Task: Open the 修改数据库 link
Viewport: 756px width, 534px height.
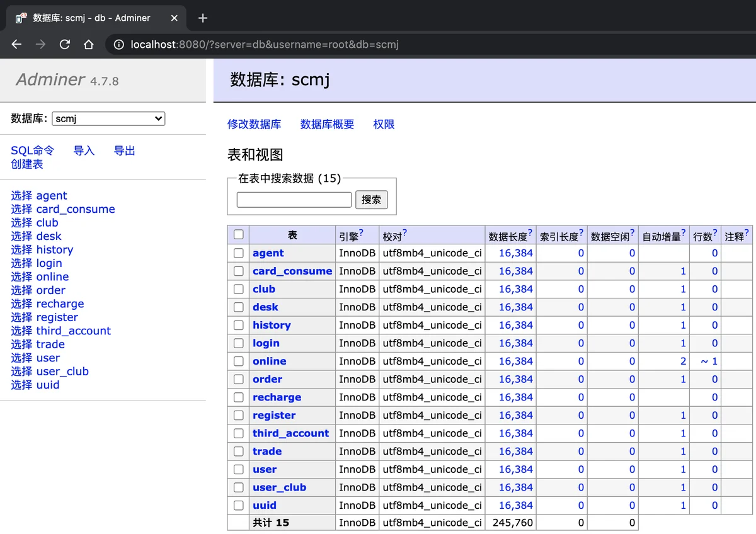Action: pyautogui.click(x=254, y=124)
